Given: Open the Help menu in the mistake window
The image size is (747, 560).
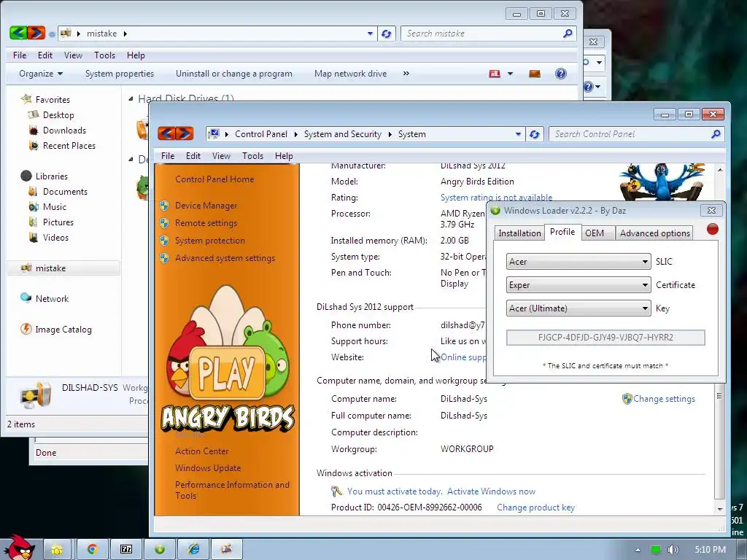Looking at the screenshot, I should [136, 55].
